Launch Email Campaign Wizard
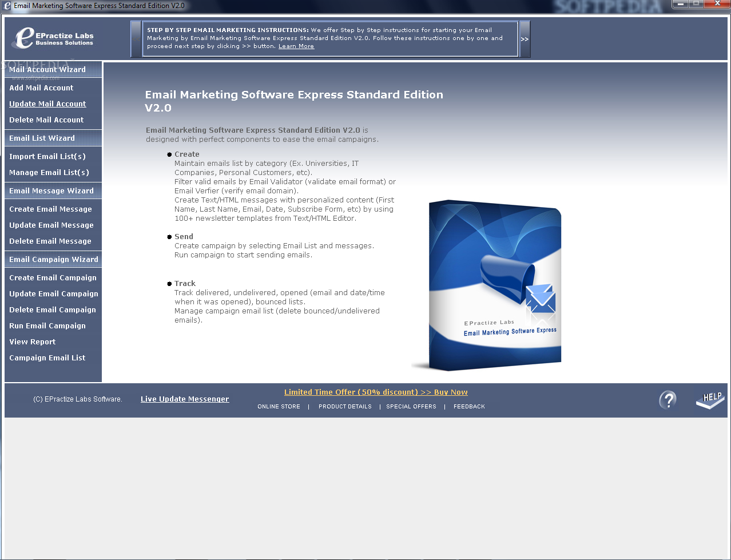This screenshot has width=731, height=560. coord(54,259)
